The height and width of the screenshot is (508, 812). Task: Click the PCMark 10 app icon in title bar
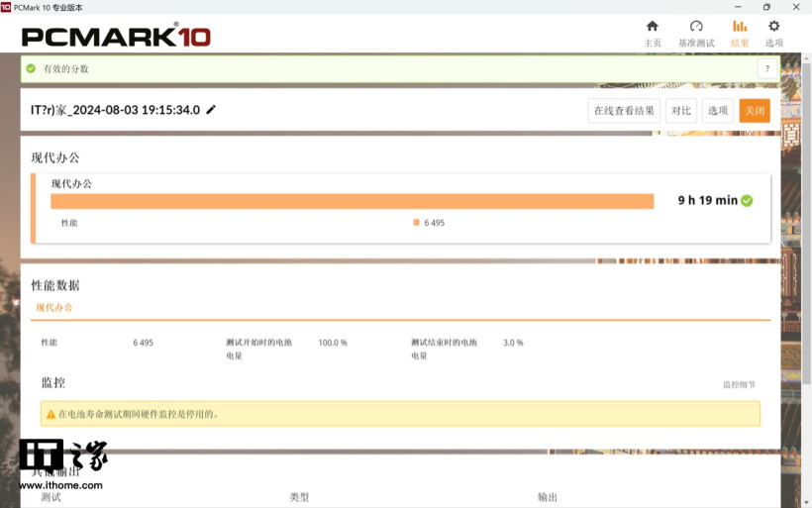[x=6, y=7]
